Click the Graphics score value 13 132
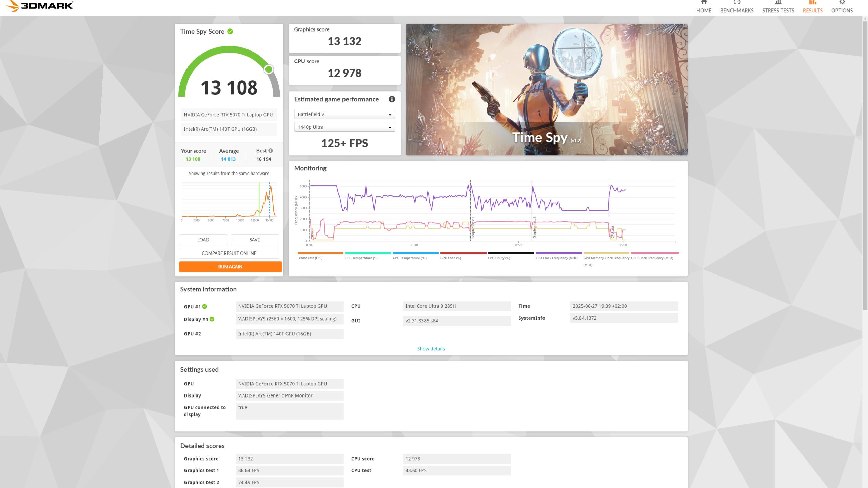 pyautogui.click(x=344, y=41)
